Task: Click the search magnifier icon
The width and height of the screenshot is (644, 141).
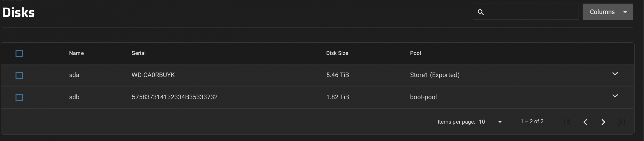Action: click(x=481, y=12)
